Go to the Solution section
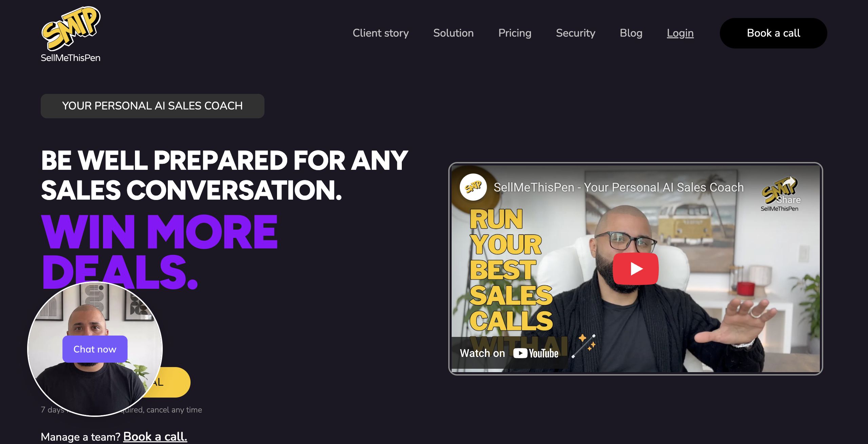 point(453,33)
